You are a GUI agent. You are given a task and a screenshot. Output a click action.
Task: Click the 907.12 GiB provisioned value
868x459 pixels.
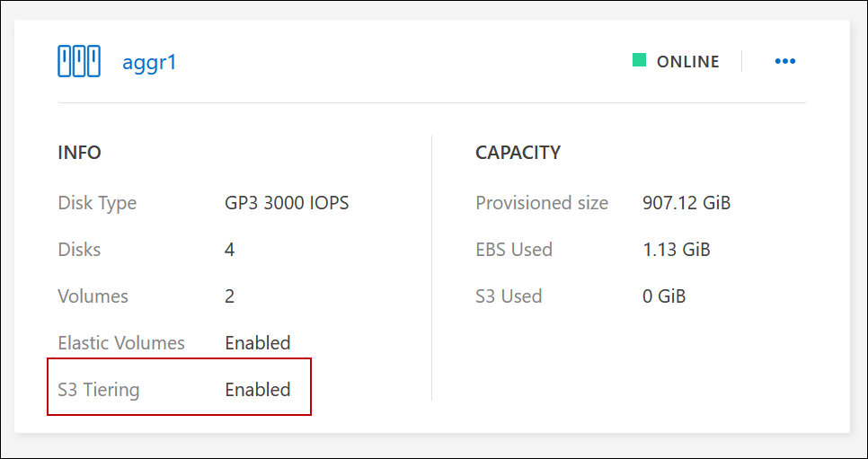tap(686, 203)
